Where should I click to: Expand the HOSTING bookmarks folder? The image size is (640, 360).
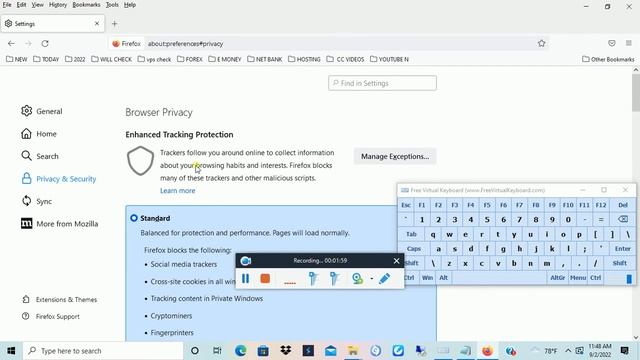(x=304, y=59)
